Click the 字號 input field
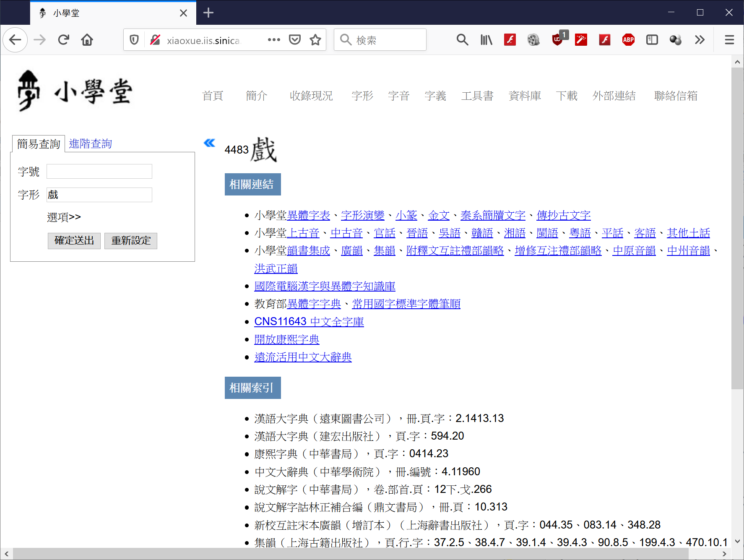 pos(99,172)
